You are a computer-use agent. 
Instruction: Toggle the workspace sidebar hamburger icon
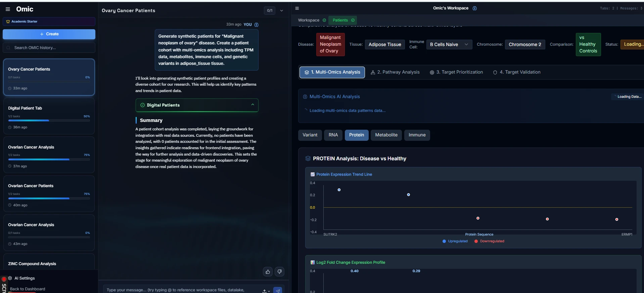[x=297, y=8]
